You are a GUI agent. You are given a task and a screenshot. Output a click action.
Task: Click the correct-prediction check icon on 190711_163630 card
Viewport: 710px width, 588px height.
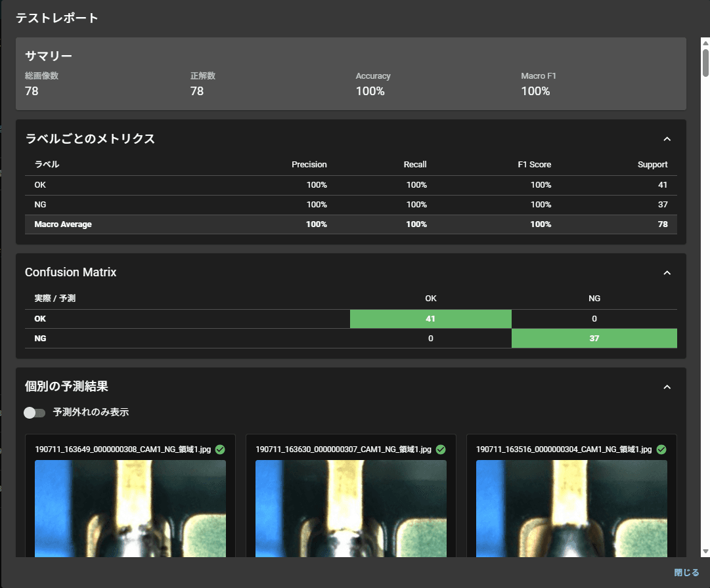[x=441, y=450]
